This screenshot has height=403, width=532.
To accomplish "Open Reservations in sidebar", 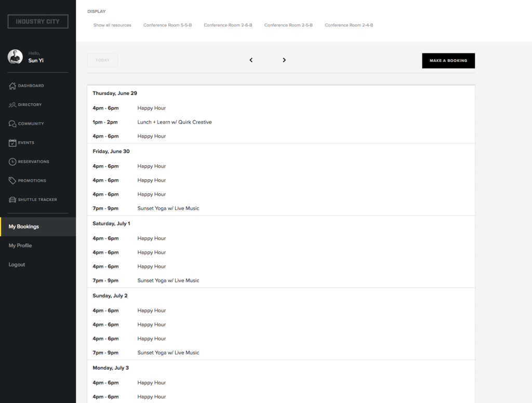I will [x=34, y=162].
